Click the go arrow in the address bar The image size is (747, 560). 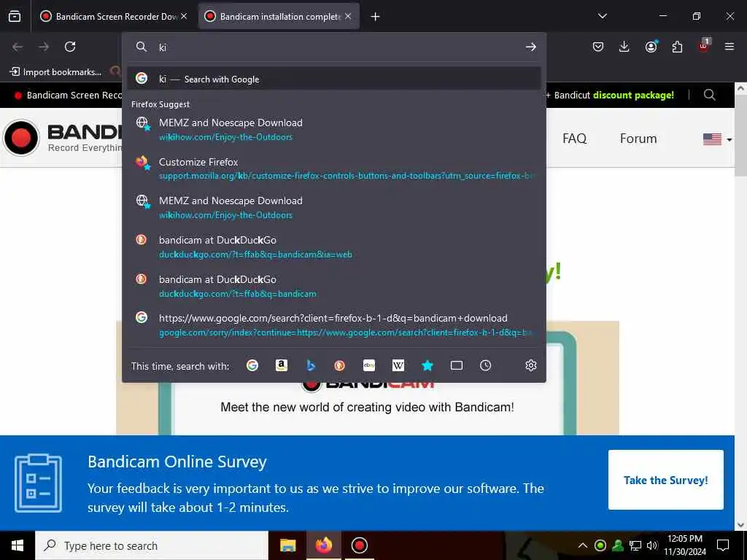click(x=531, y=47)
